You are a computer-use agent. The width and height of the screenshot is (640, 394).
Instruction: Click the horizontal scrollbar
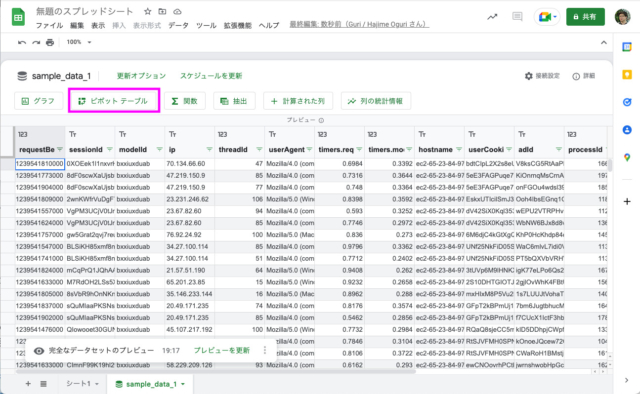tap(216, 372)
